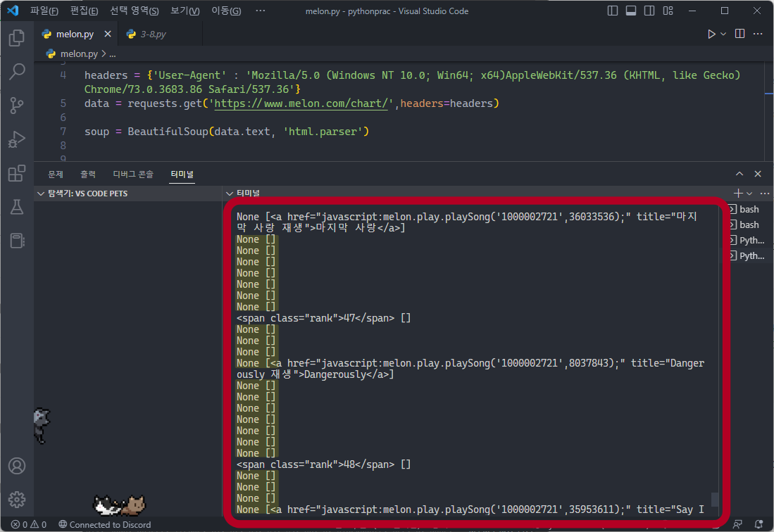Select the 출력 panel tab
Image resolution: width=774 pixels, height=532 pixels.
tap(88, 174)
